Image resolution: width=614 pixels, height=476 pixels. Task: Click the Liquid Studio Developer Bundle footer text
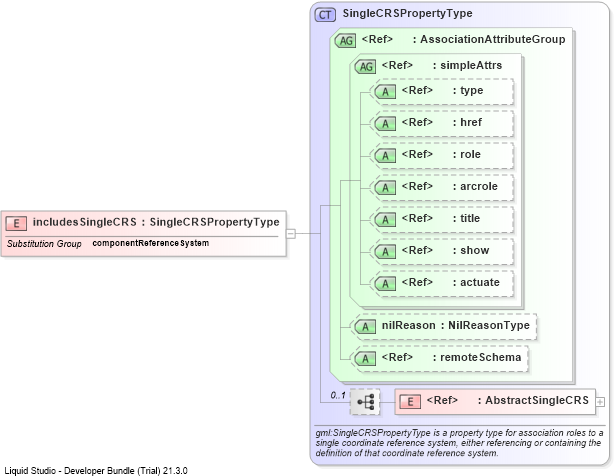96,471
